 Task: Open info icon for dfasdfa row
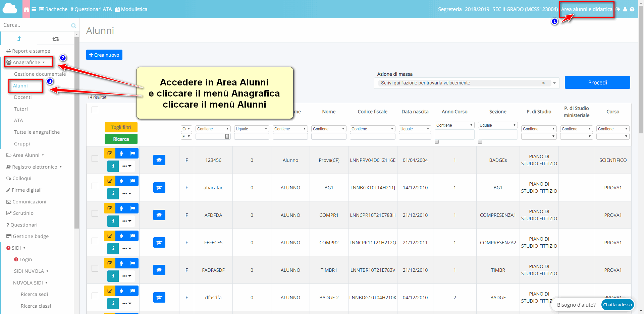(113, 303)
